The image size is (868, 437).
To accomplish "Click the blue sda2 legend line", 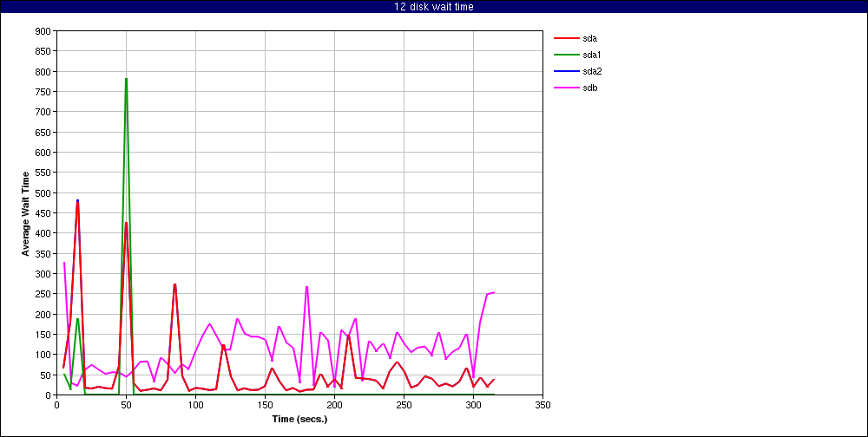I will pos(566,71).
